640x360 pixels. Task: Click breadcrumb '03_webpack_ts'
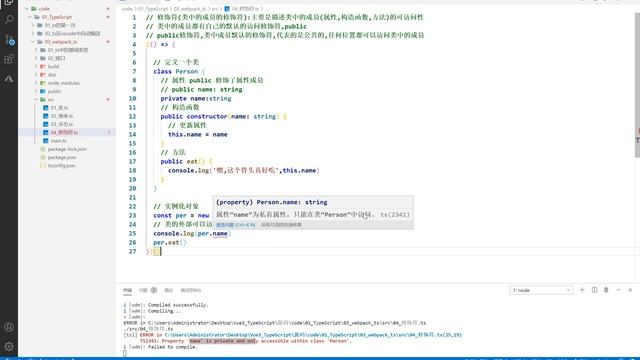click(x=190, y=9)
